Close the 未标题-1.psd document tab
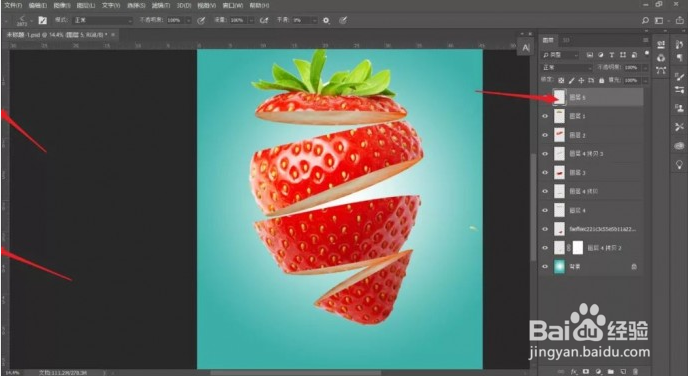689x376 pixels. (113, 35)
